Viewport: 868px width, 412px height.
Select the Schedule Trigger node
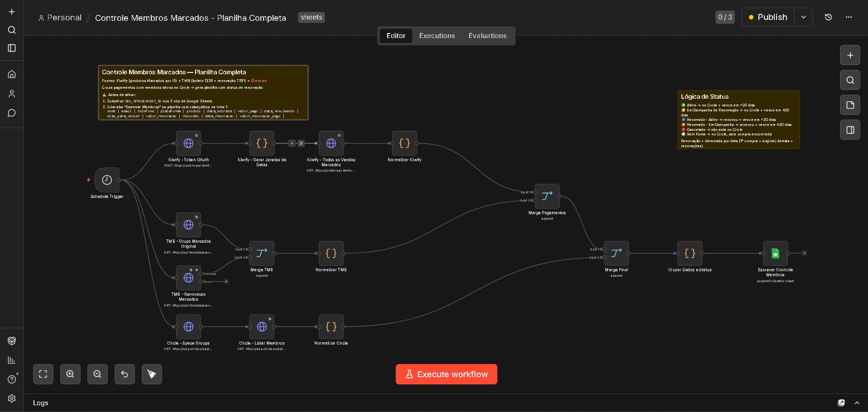coord(107,180)
